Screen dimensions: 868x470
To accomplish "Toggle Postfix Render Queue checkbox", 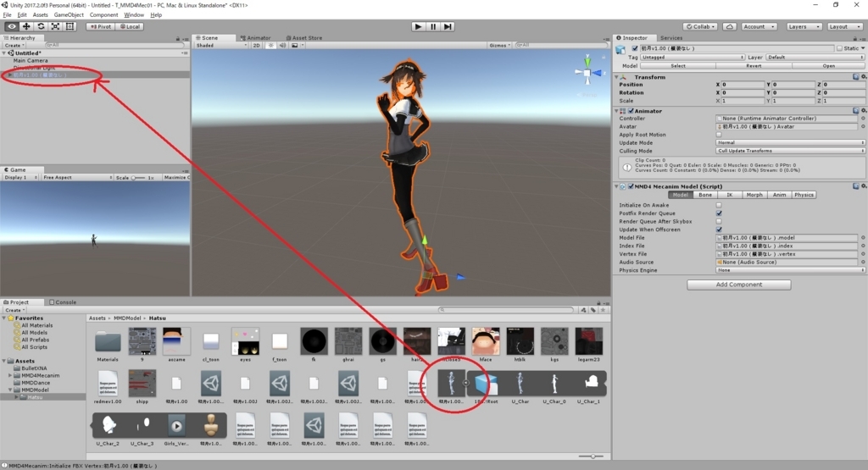I will pyautogui.click(x=719, y=213).
